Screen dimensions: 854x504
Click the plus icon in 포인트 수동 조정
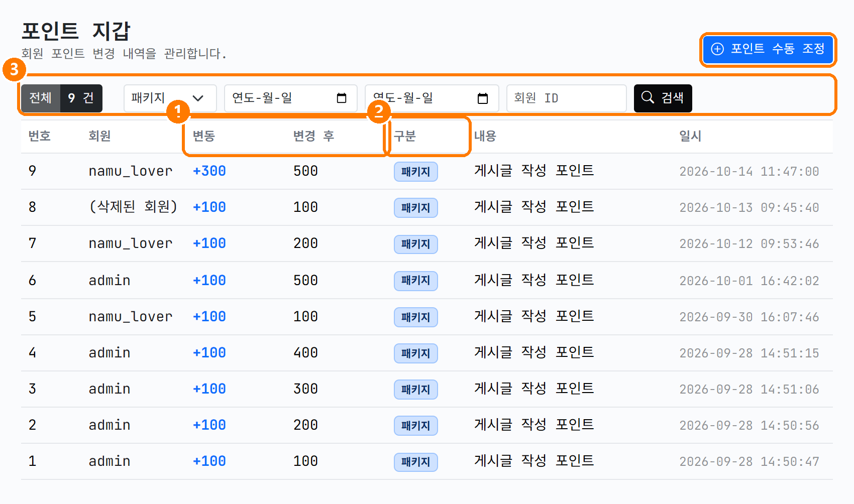click(717, 49)
